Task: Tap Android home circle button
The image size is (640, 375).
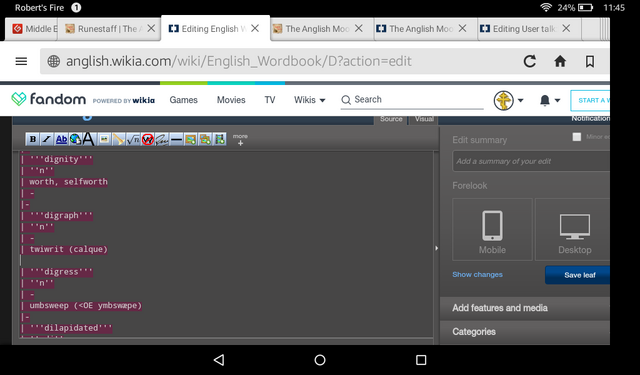Action: (320, 360)
